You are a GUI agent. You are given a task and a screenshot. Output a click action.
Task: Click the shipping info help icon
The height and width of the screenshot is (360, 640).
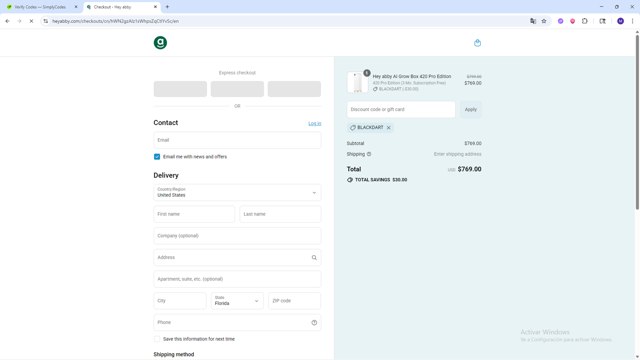[x=369, y=154]
